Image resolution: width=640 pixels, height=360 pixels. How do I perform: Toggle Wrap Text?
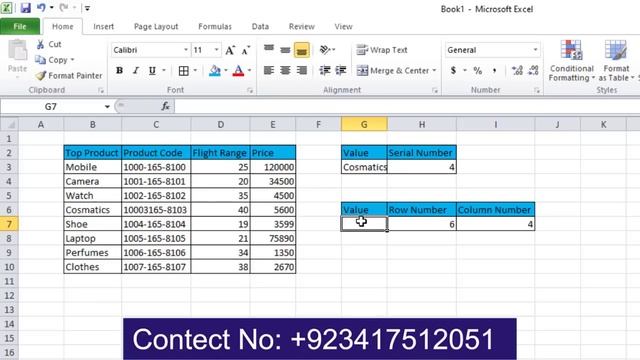pyautogui.click(x=382, y=50)
